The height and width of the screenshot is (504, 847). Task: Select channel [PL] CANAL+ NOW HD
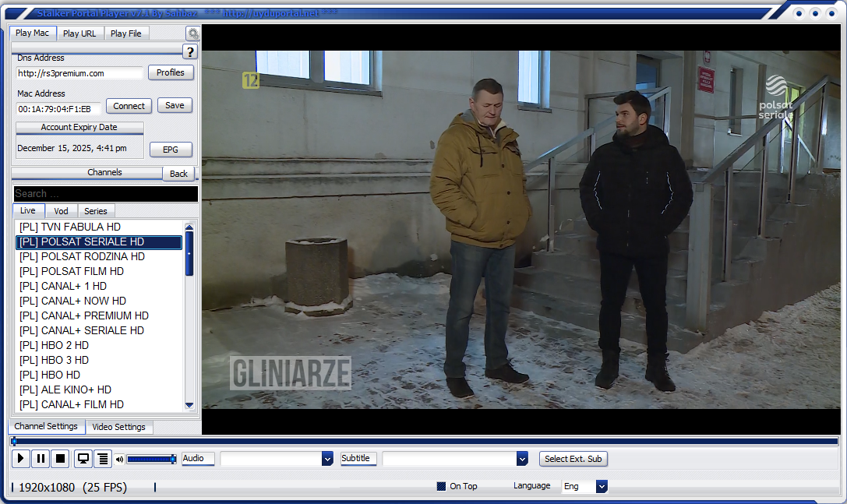100,301
